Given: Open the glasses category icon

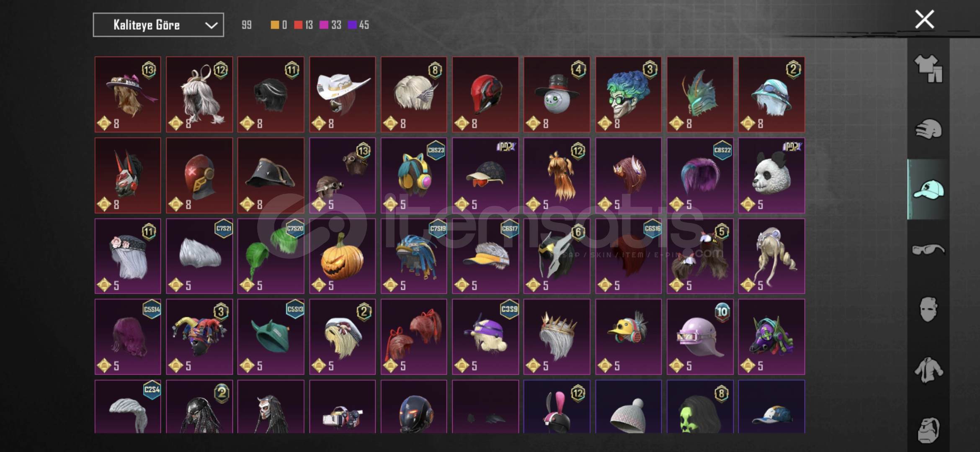Looking at the screenshot, I should pyautogui.click(x=928, y=249).
